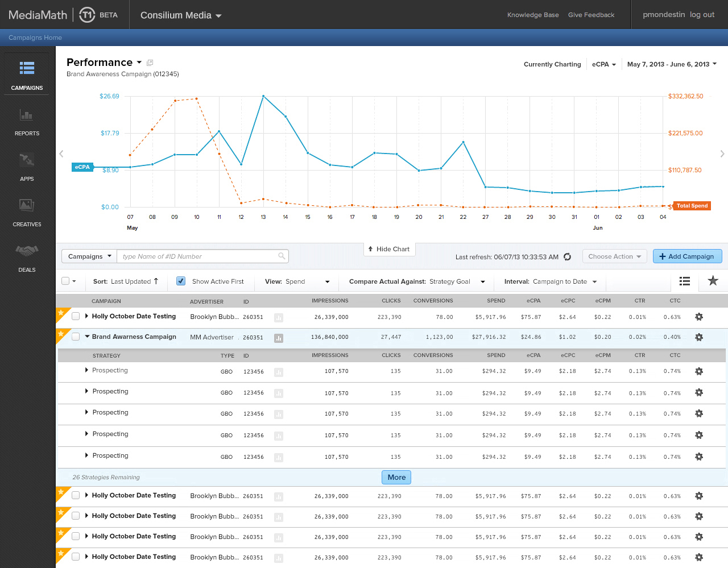Click the refresh icon beside last refresh time

567,257
